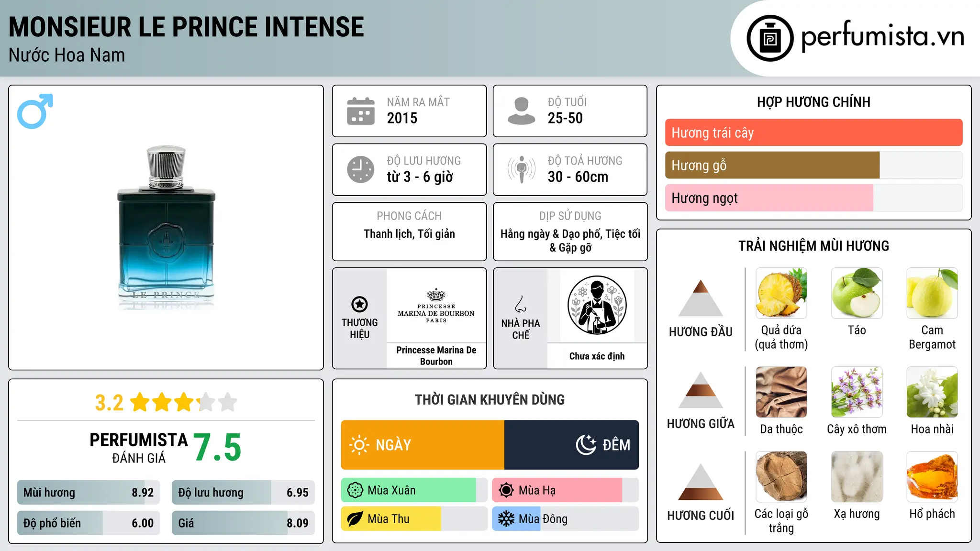Select the dark Đêm segment
This screenshot has width=980, height=551.
click(x=571, y=445)
